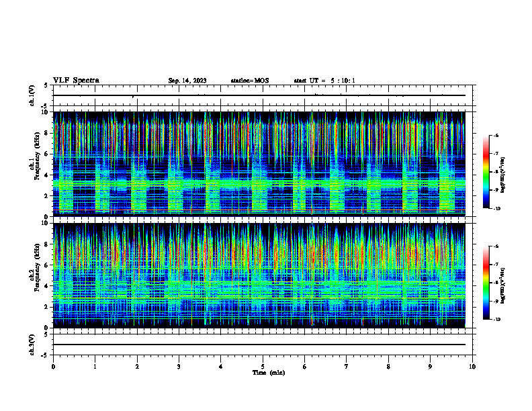Click the 'station=MOS' header text
Screen dimensions: 532x411
(x=250, y=81)
